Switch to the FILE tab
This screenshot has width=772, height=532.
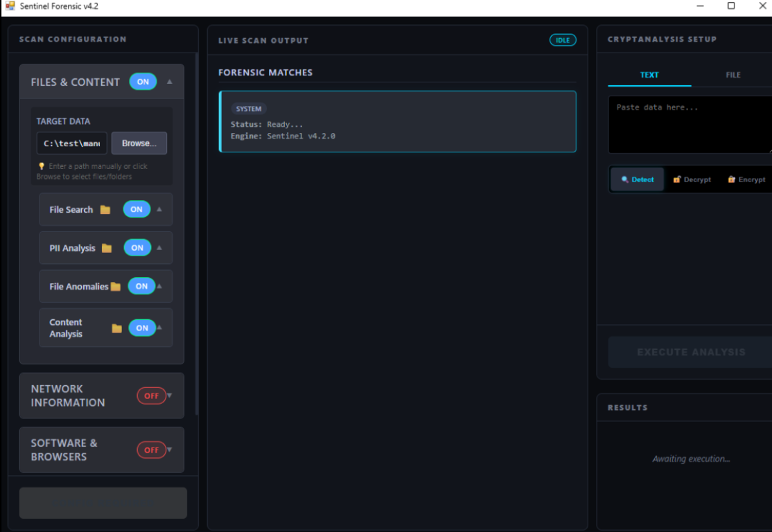pyautogui.click(x=732, y=75)
